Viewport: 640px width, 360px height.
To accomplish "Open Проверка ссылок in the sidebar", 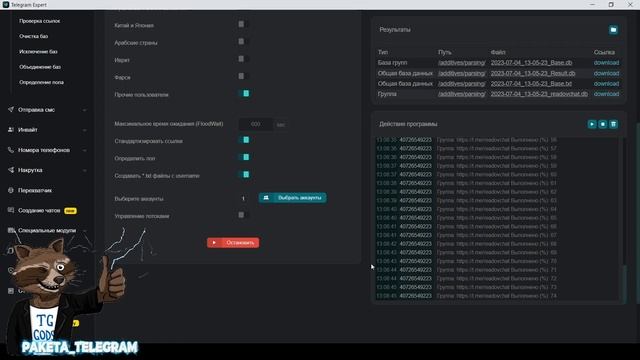I will pos(40,21).
